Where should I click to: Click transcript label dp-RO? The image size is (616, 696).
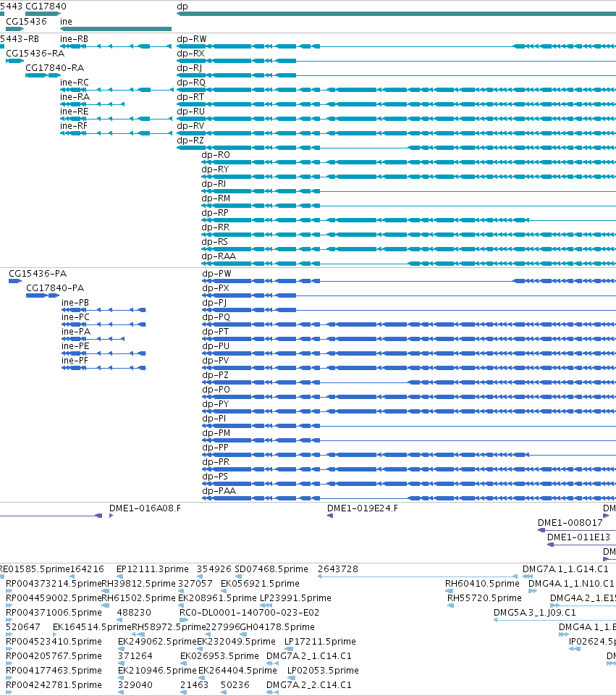[x=216, y=155]
